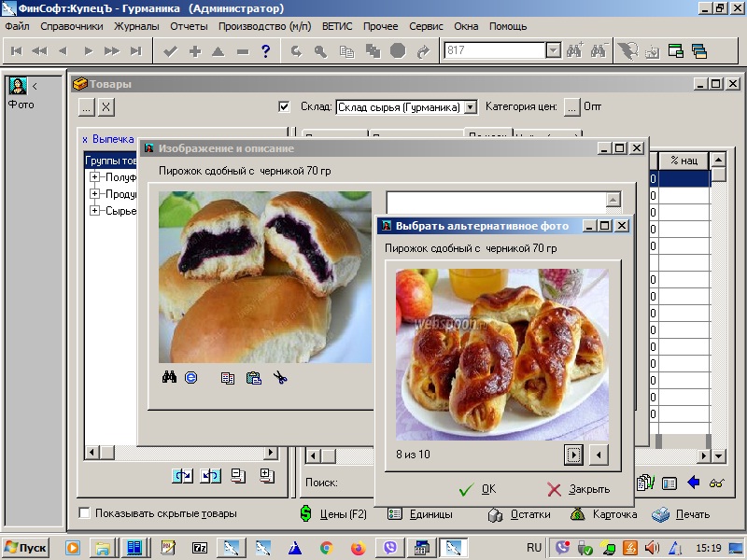
Task: Click the copy icon under the photo
Action: point(228,378)
